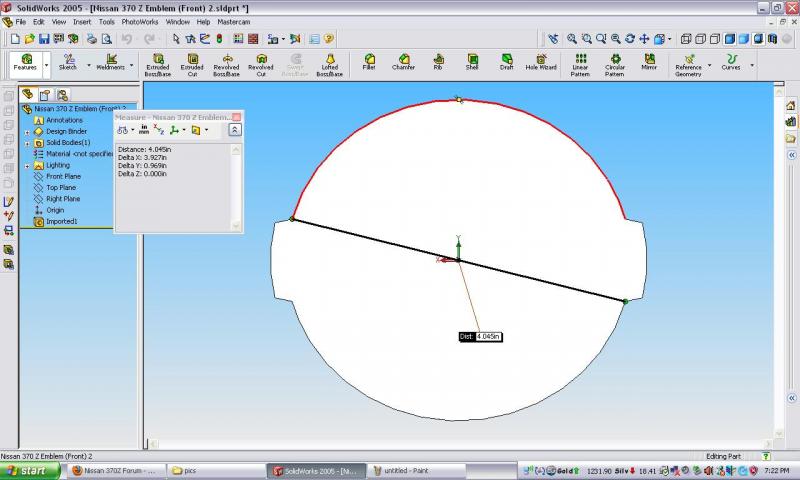Save the part with floppy disk icon
The image size is (800, 480).
[44, 39]
